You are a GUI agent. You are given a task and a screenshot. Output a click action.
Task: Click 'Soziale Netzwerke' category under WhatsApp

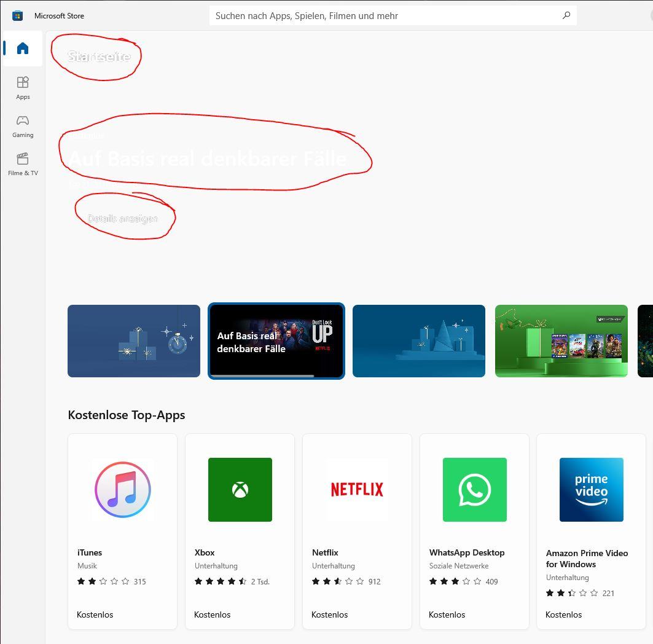459,566
